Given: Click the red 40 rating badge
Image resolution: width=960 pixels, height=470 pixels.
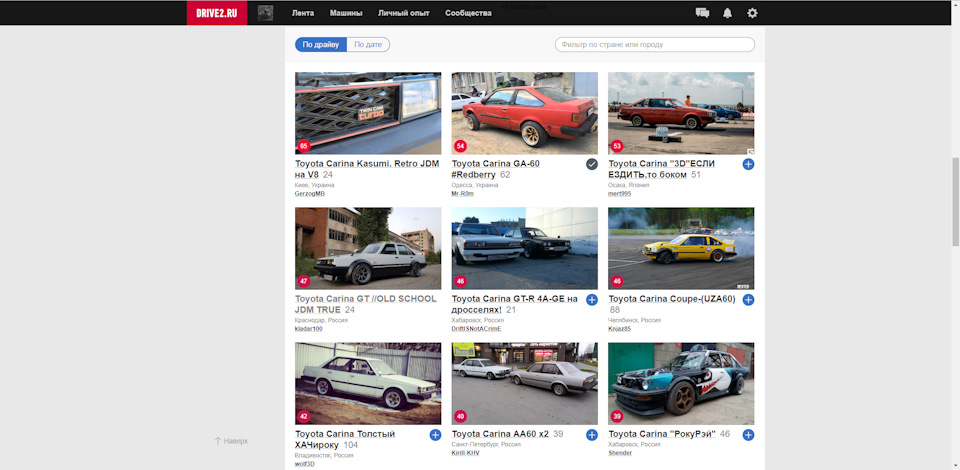Looking at the screenshot, I should pos(460,417).
